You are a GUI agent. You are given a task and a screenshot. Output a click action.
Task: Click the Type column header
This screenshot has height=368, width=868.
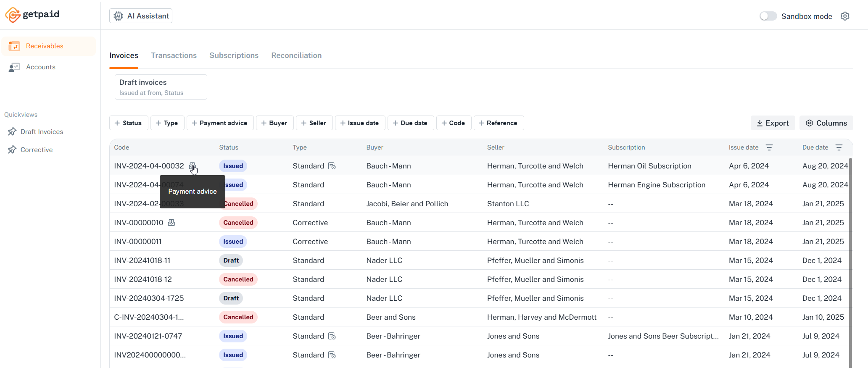pyautogui.click(x=300, y=147)
